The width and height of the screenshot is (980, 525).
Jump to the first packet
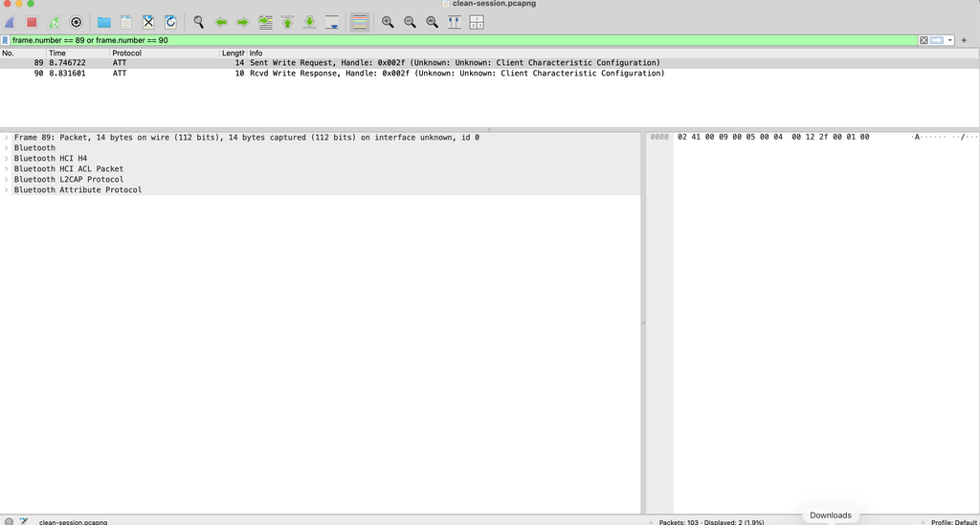[287, 23]
